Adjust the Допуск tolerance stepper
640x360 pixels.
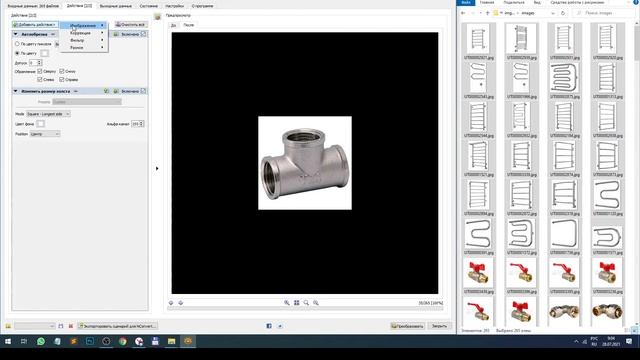click(39, 62)
